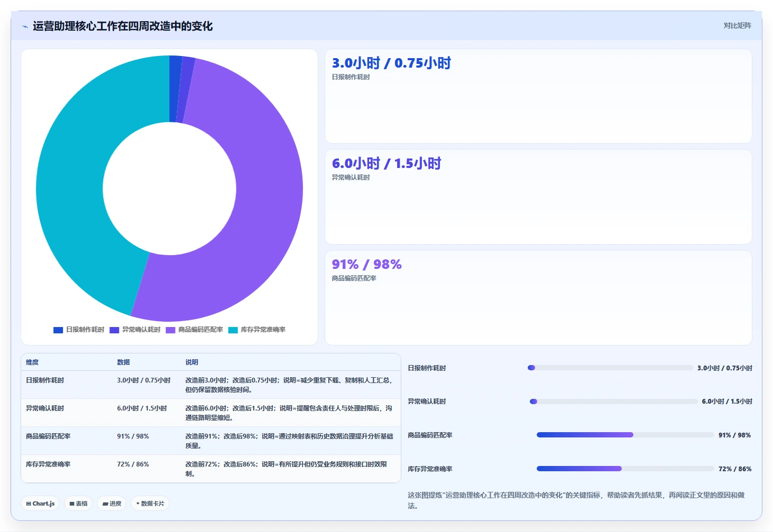This screenshot has width=773, height=532.
Task: Open the 6.0小时 / 1.5小时 data card
Action: [x=538, y=197]
